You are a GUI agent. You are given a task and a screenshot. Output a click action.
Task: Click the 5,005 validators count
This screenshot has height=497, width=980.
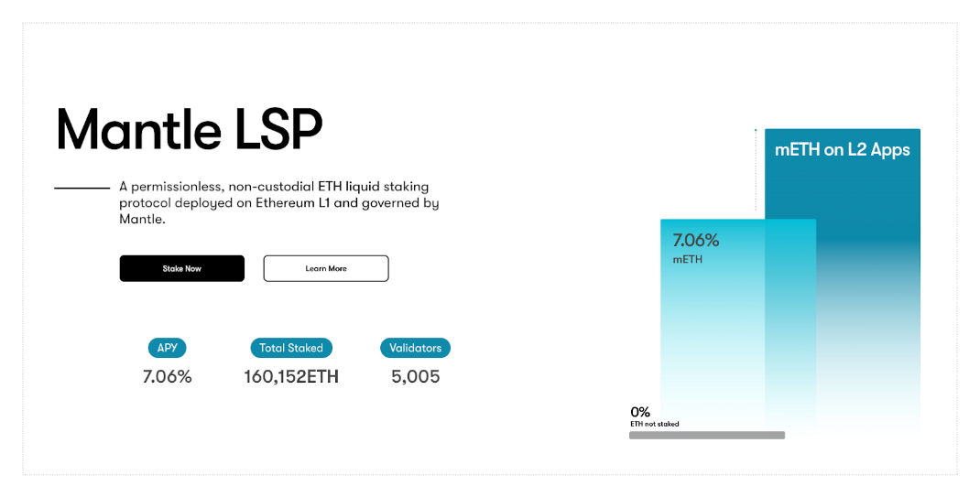coord(416,376)
